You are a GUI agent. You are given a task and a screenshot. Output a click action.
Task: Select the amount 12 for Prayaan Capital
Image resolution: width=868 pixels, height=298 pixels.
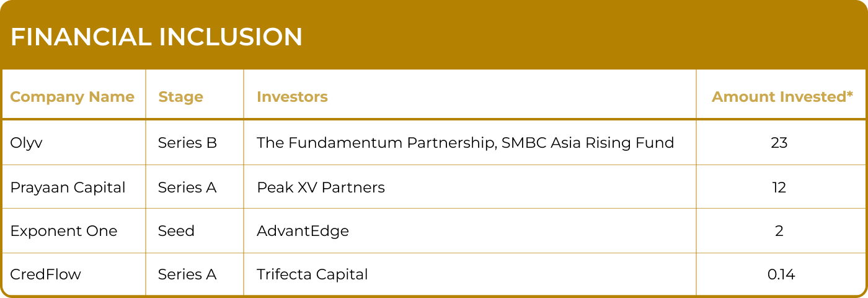[x=779, y=187]
